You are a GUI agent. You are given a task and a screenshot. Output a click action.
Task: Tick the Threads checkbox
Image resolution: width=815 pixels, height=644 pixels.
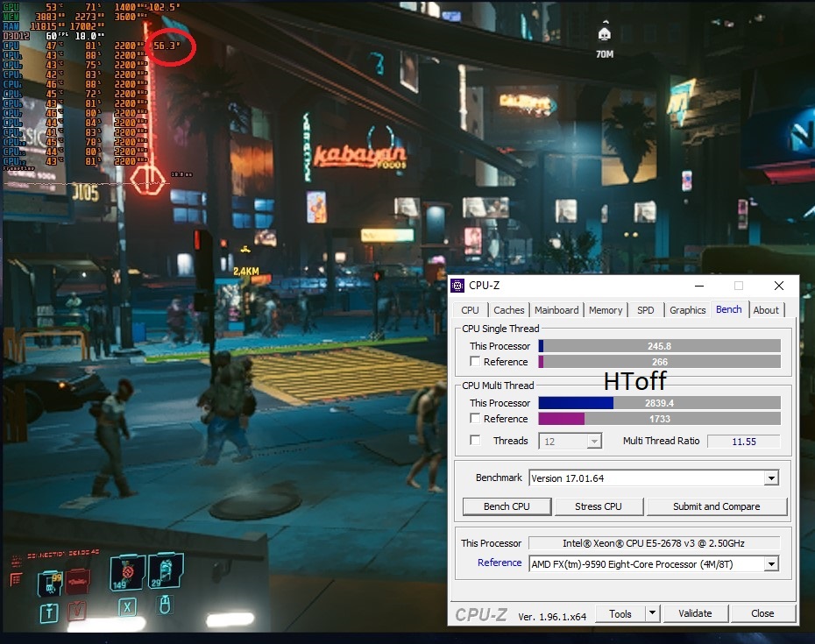click(475, 441)
